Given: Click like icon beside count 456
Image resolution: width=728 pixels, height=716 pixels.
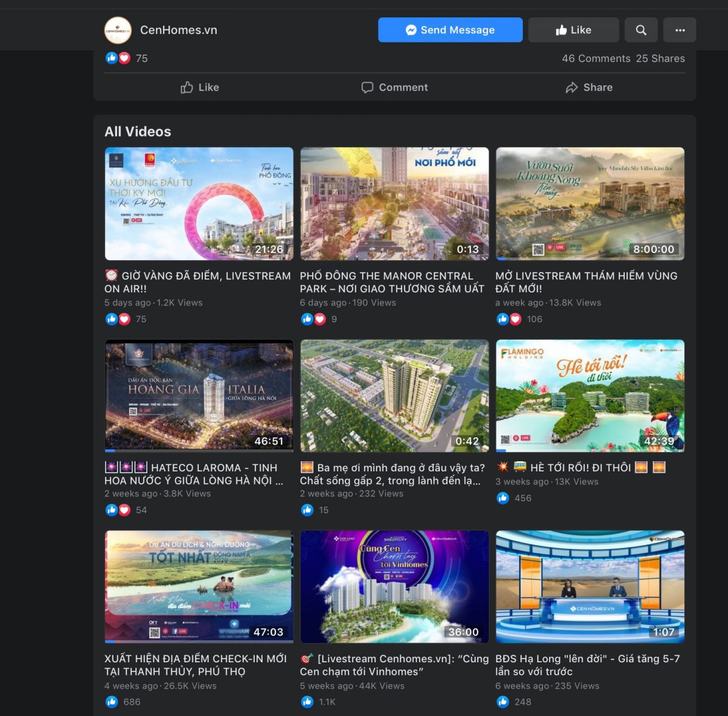Looking at the screenshot, I should [503, 498].
